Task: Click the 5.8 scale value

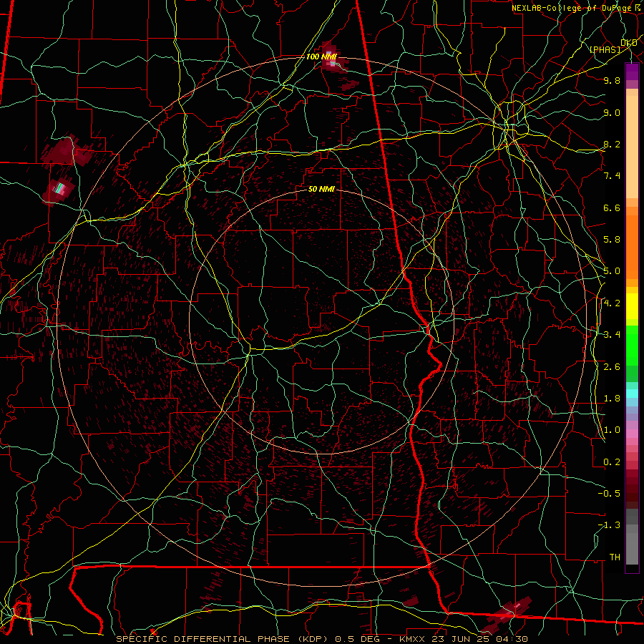Action: pyautogui.click(x=612, y=239)
